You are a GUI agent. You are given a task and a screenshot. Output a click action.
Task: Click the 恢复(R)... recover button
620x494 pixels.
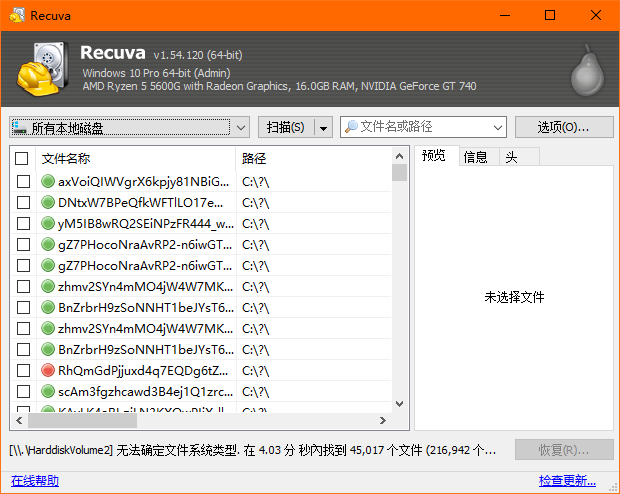tap(564, 450)
